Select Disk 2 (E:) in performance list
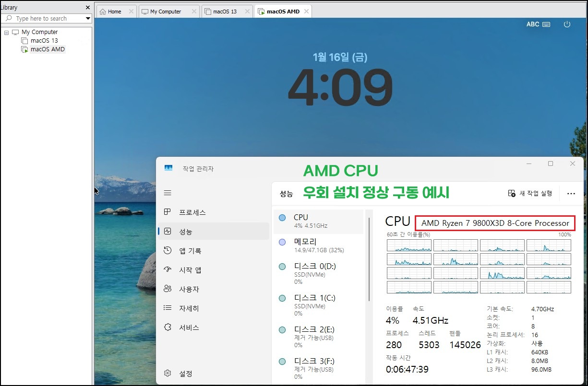 [319, 337]
